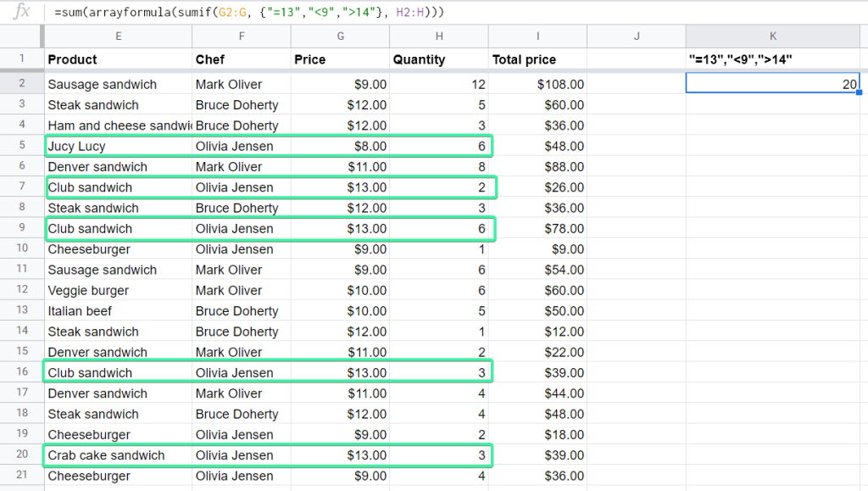This screenshot has width=868, height=491.
Task: Select the Mark Oliver chef cell in row 2
Action: pos(242,84)
